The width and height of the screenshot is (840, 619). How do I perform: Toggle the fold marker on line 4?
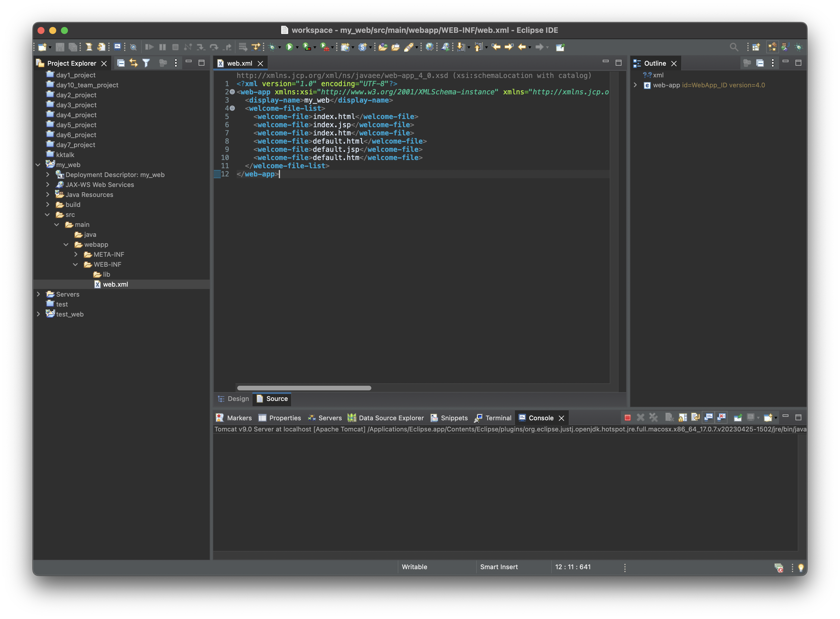[232, 108]
